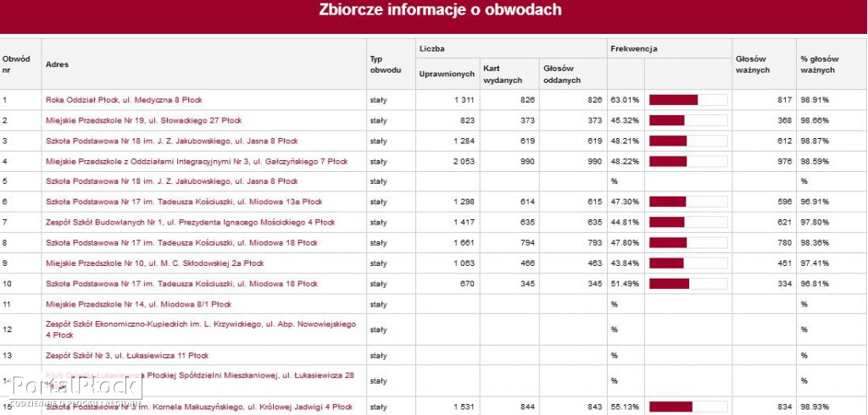
Task: Click the turnout percentage '63.01%'
Action: [625, 100]
